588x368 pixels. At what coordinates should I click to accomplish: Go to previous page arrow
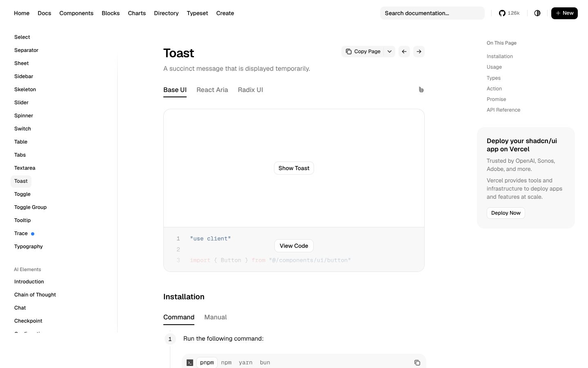point(404,52)
